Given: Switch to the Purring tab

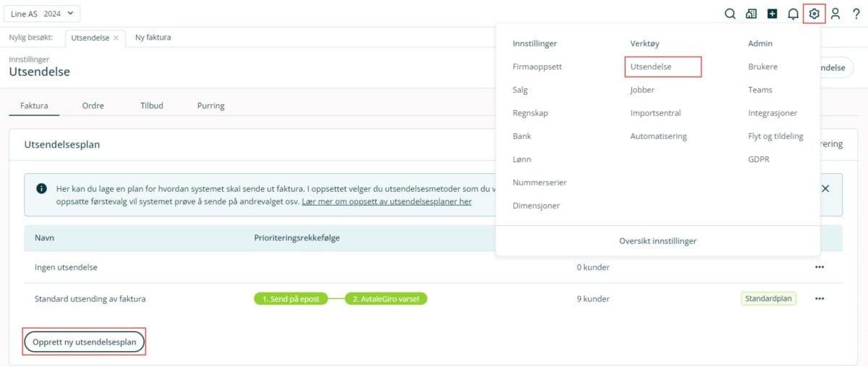Looking at the screenshot, I should click(x=210, y=106).
